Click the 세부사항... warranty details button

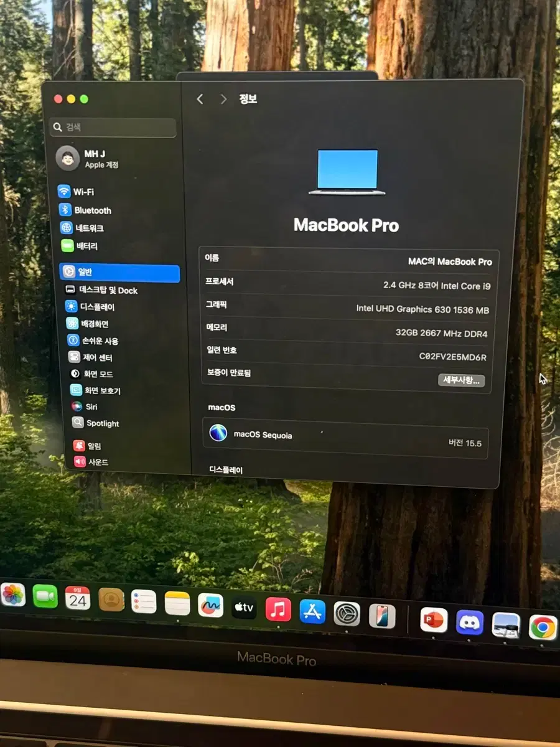coord(461,380)
